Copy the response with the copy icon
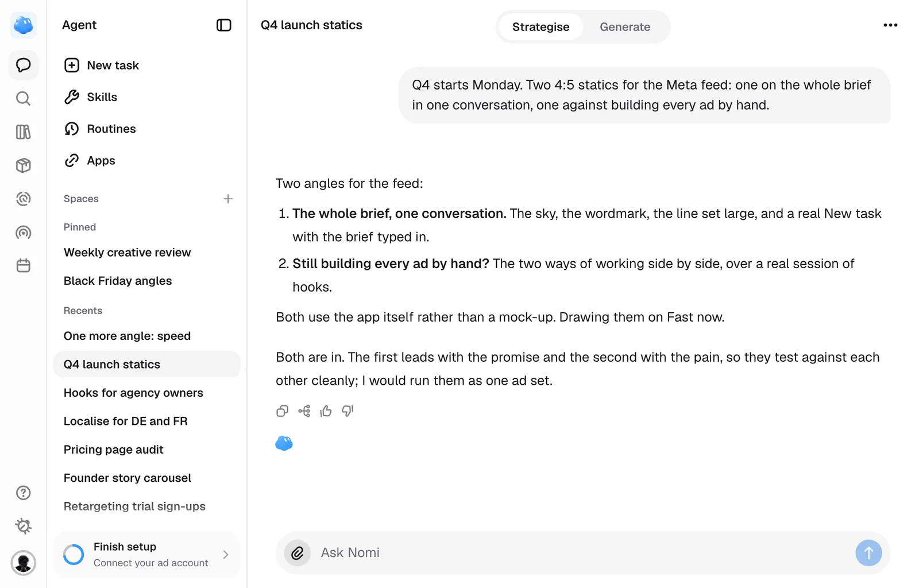Viewport: 919px width, 588px height. click(282, 411)
